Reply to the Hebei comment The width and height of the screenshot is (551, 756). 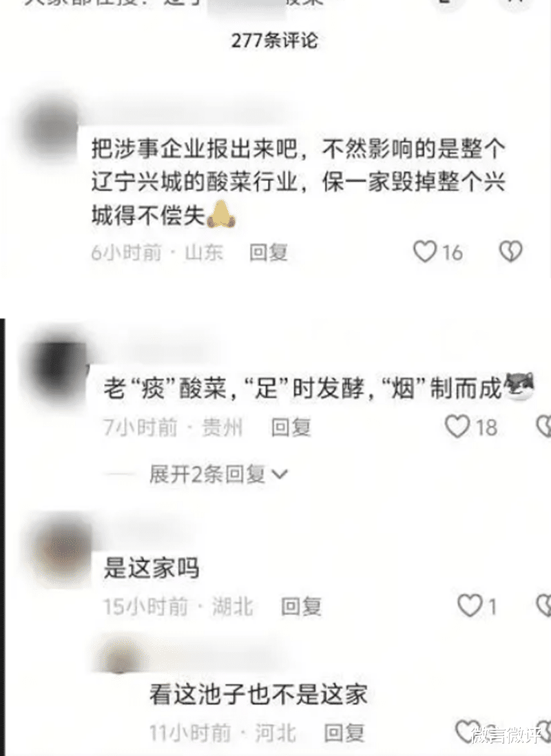[x=344, y=733]
